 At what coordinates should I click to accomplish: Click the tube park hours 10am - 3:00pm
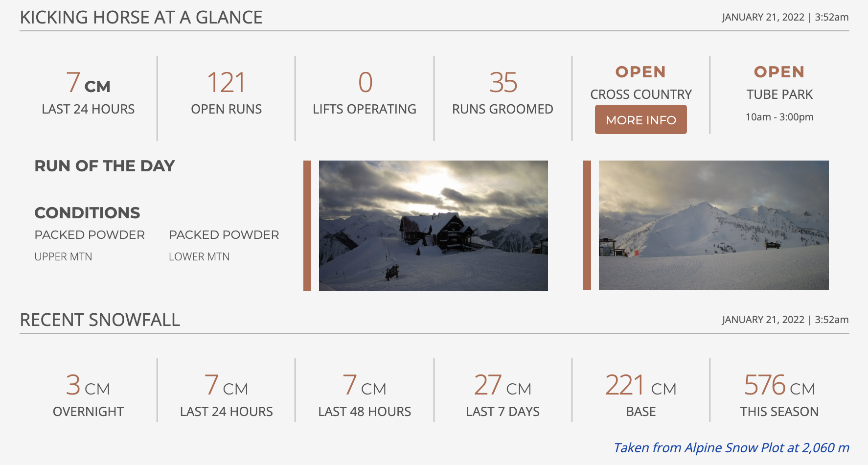(x=779, y=117)
